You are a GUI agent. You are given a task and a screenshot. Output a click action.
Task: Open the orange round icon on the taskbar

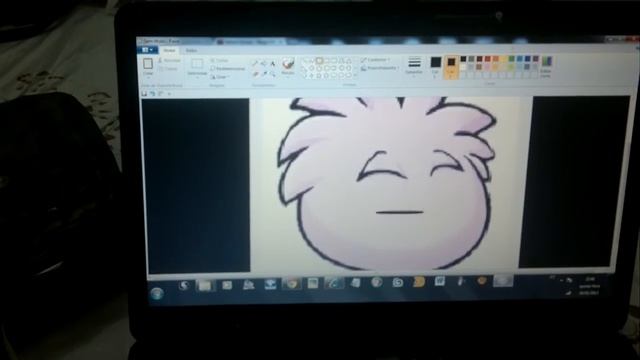482,281
